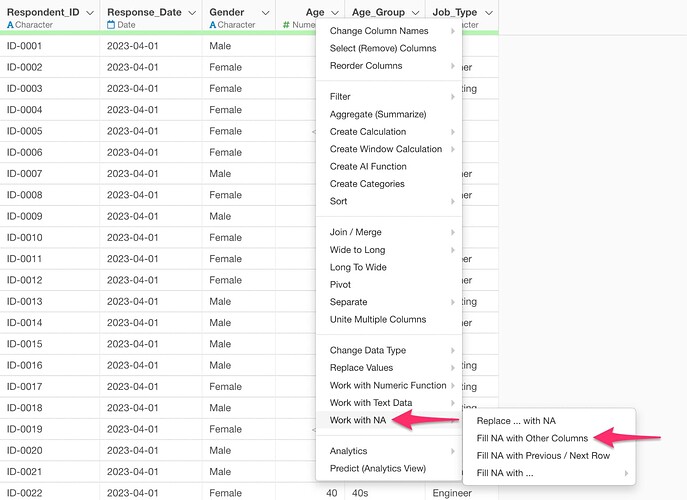This screenshot has height=500, width=687.
Task: Open Respondent_ID column header dropdown arrow
Action: [x=90, y=12]
